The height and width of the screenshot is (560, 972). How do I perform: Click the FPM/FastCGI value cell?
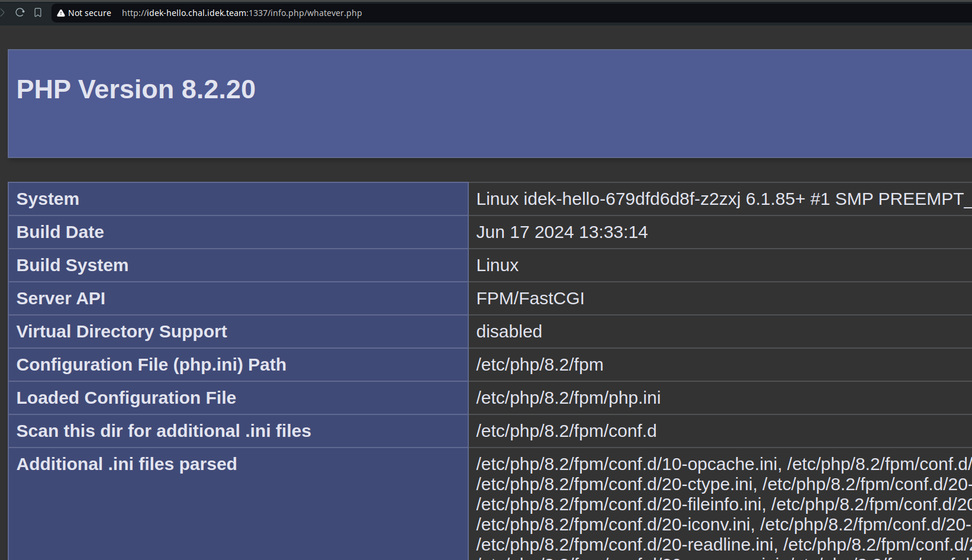click(x=530, y=298)
